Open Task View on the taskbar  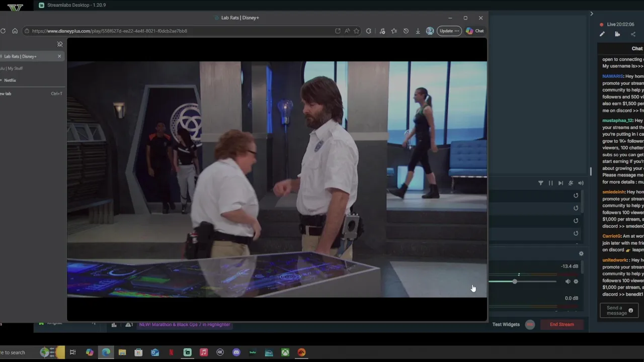[73, 352]
